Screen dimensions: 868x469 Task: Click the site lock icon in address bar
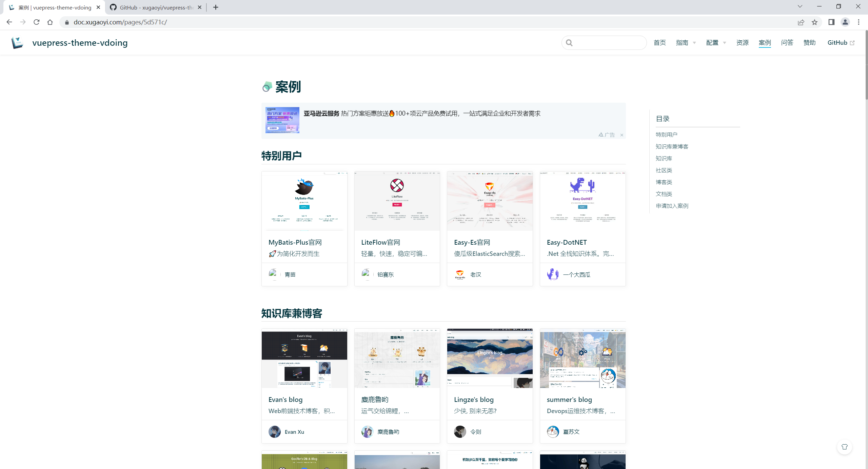pyautogui.click(x=67, y=22)
